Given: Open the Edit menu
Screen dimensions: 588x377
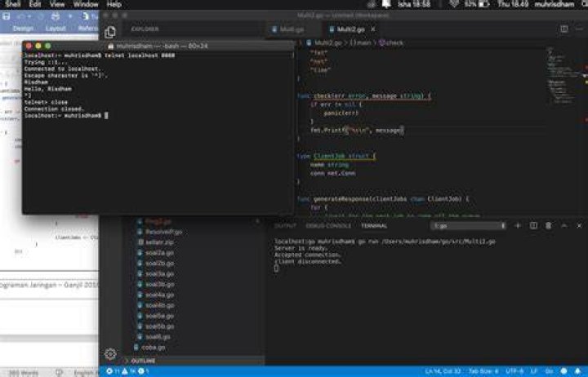Looking at the screenshot, I should coord(35,5).
